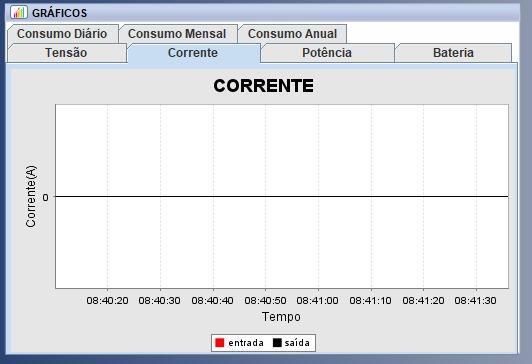This screenshot has height=364, width=532.
Task: Click the GRÁFICOS window title text
Action: pos(59,13)
